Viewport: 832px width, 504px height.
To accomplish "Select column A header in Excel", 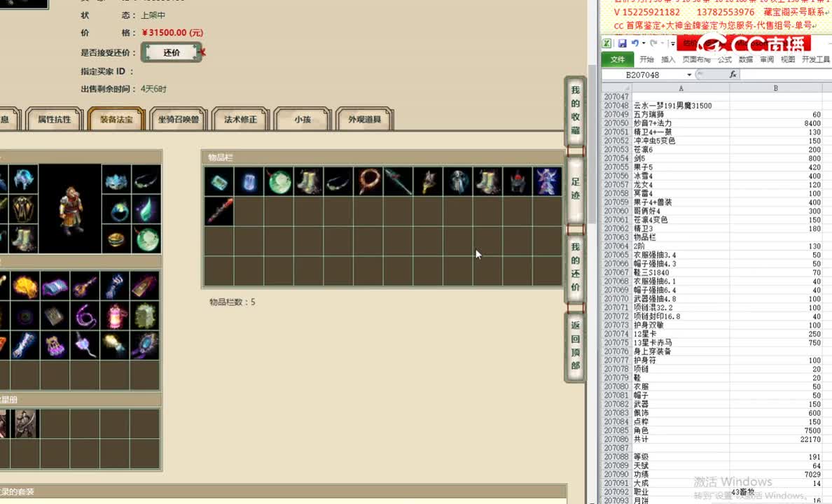I will pyautogui.click(x=681, y=88).
